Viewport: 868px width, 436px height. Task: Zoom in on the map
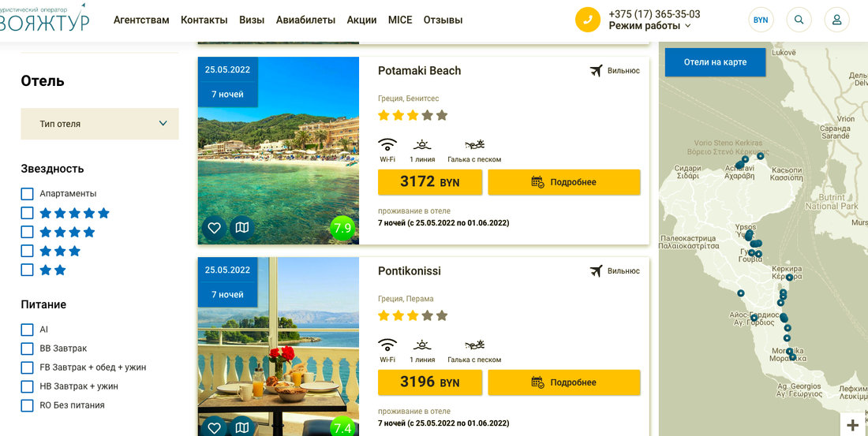[x=852, y=426]
